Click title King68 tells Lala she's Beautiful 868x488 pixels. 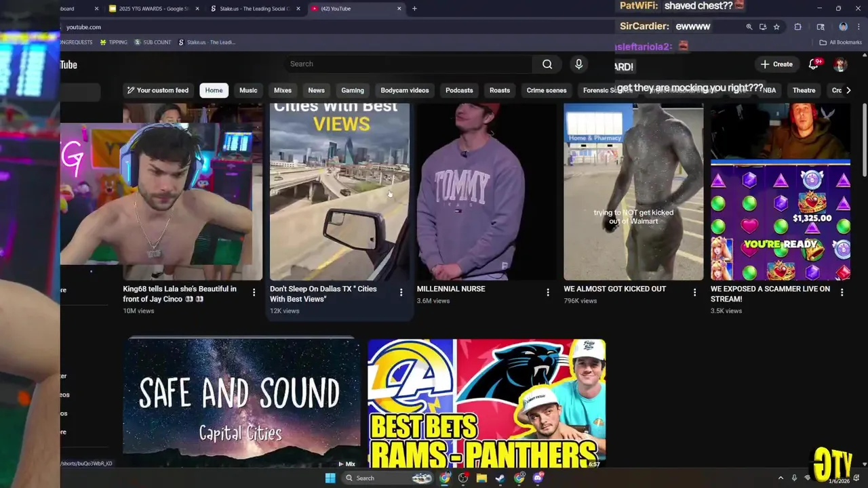tap(180, 294)
